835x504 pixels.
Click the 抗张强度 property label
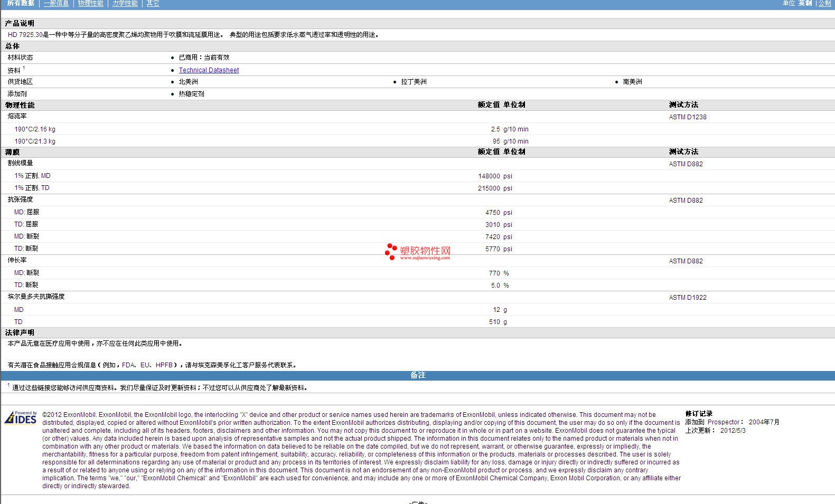point(20,199)
